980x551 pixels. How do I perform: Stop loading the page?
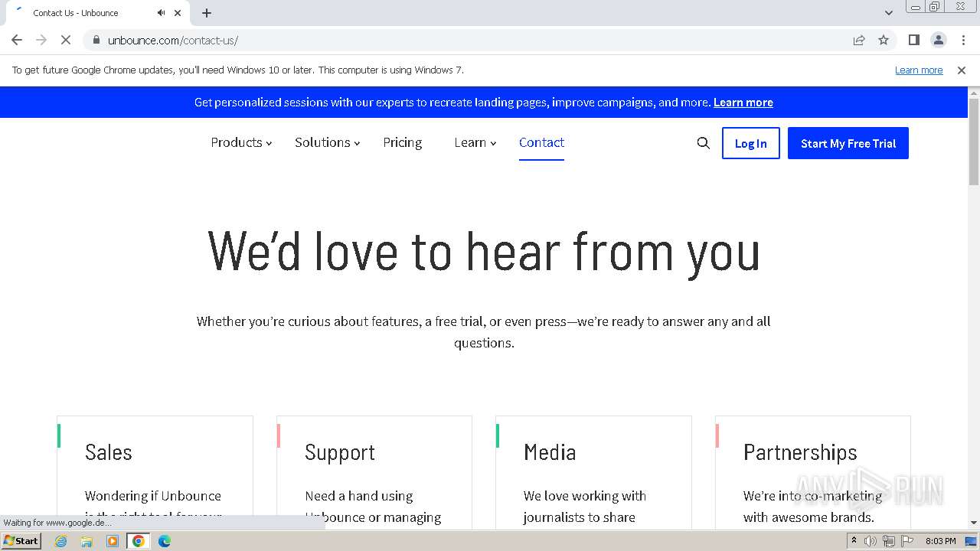tap(66, 40)
